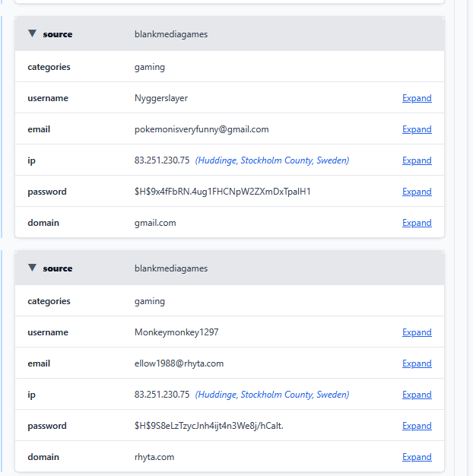This screenshot has height=476, width=473.
Task: Collapse the second source record with the triangle
Action: pos(32,268)
